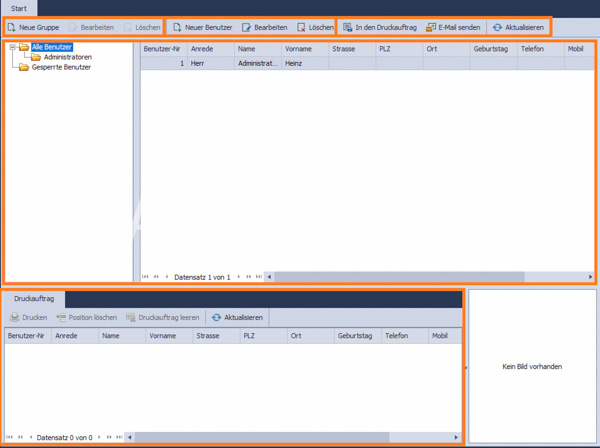Viewport: 600px width, 448px height.
Task: Open the Druckauftrag tab
Action: pyautogui.click(x=34, y=299)
